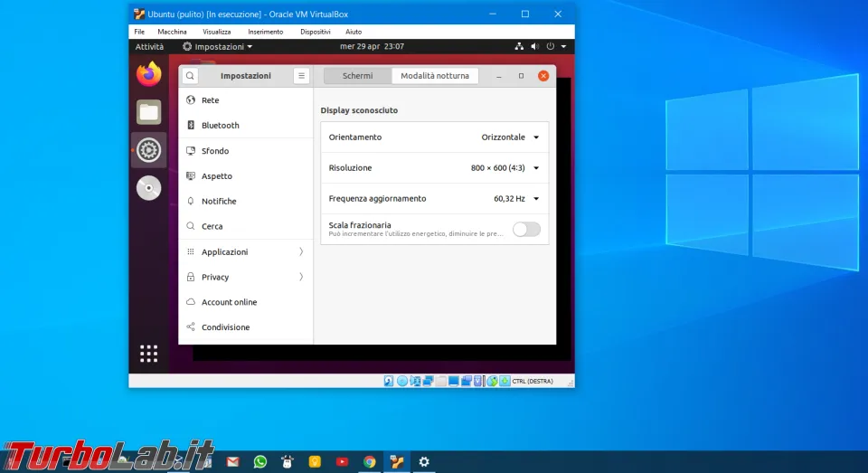Viewport: 868px width, 473px height.
Task: Click the VirtualBox icon in the Windows taskbar
Action: (x=396, y=461)
